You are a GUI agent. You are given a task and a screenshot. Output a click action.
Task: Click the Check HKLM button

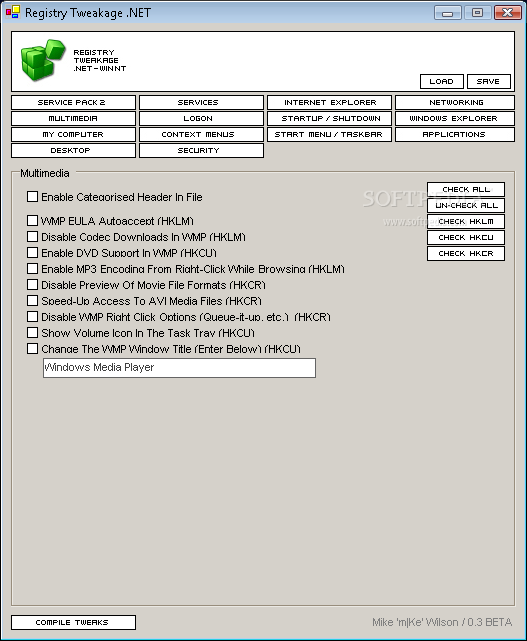click(466, 221)
